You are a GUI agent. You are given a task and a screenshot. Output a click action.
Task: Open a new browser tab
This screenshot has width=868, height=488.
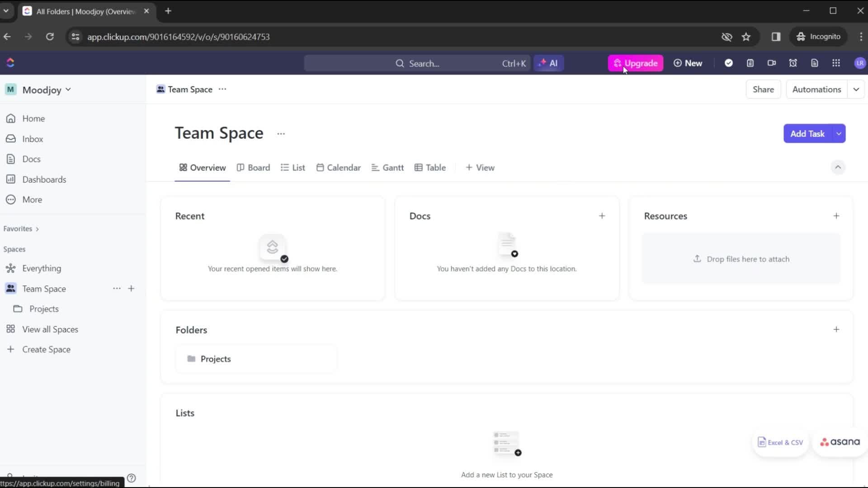(x=168, y=11)
